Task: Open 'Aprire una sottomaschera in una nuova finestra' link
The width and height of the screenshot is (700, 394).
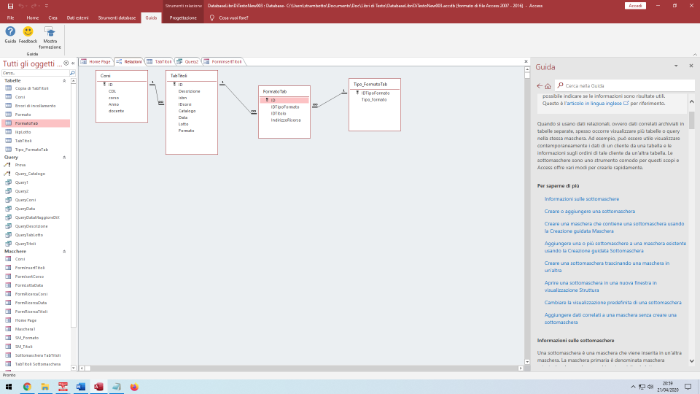Action: pyautogui.click(x=600, y=286)
